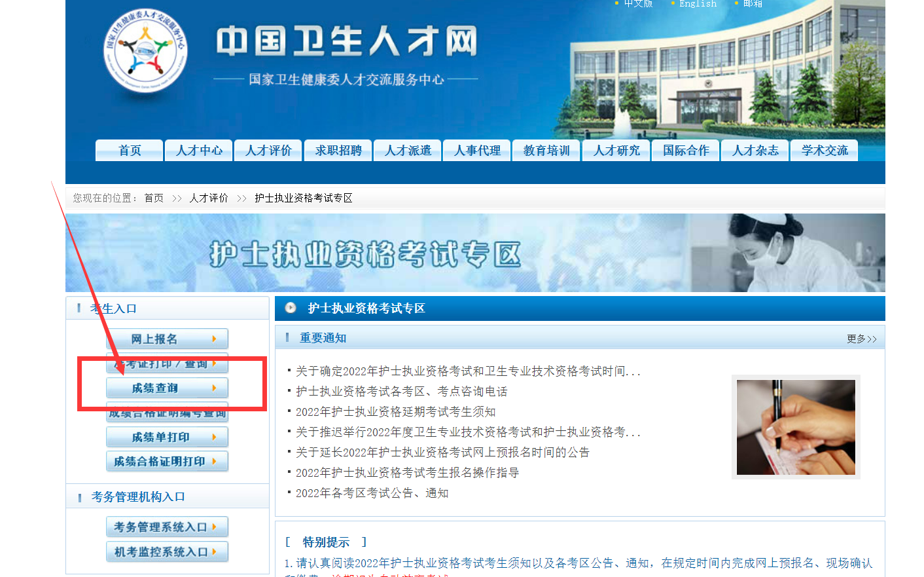This screenshot has height=577, width=924.
Task: Click the hand-writing photo thumbnail
Action: 796,427
